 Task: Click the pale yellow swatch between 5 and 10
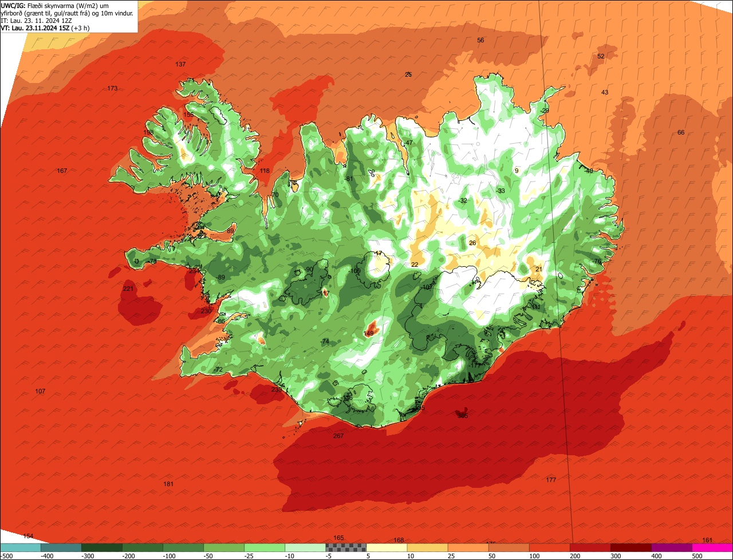[x=387, y=547]
